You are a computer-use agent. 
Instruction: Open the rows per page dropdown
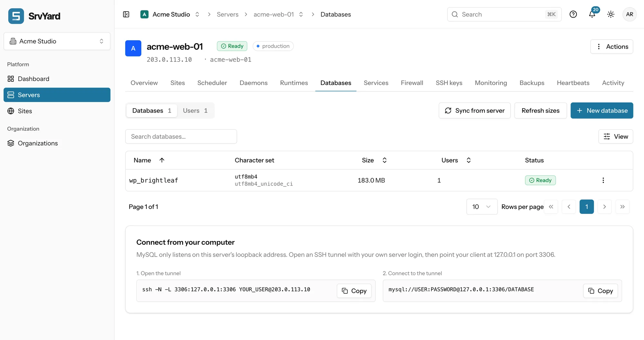click(482, 207)
